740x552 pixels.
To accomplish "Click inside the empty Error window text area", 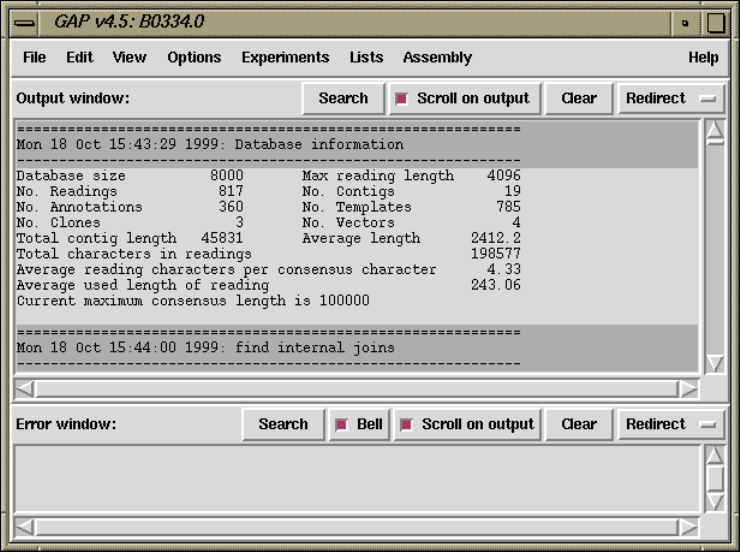I will pos(355,479).
